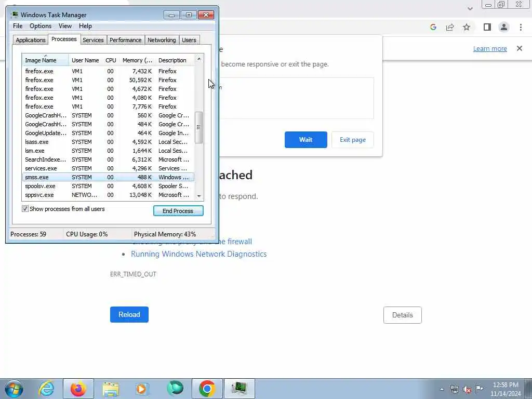The height and width of the screenshot is (399, 532).
Task: Bookmark this page with the star icon
Action: 467,27
